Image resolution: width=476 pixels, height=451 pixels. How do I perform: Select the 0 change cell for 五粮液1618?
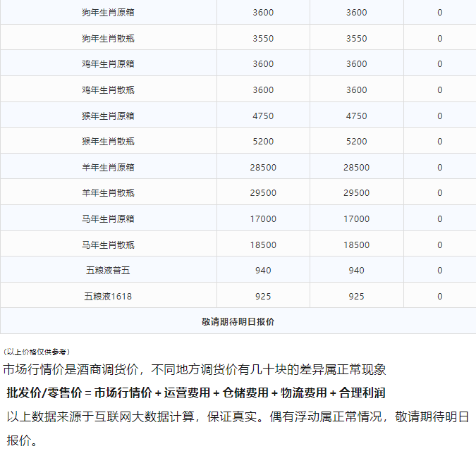(x=440, y=297)
